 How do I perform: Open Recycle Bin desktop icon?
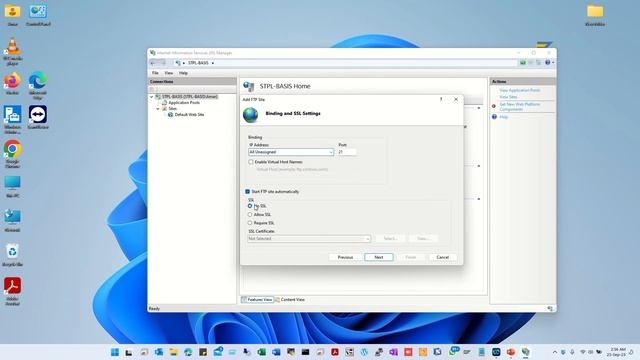(x=12, y=255)
